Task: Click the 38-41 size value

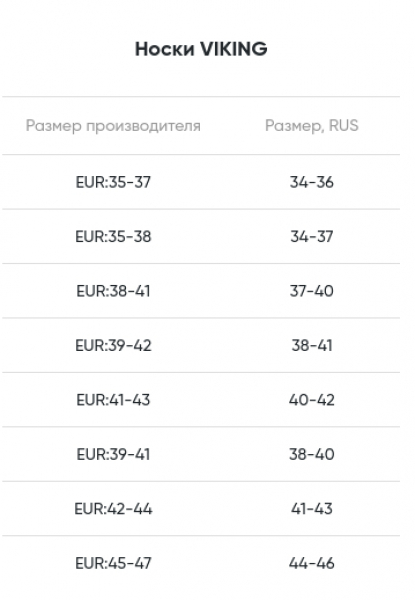Action: click(312, 346)
